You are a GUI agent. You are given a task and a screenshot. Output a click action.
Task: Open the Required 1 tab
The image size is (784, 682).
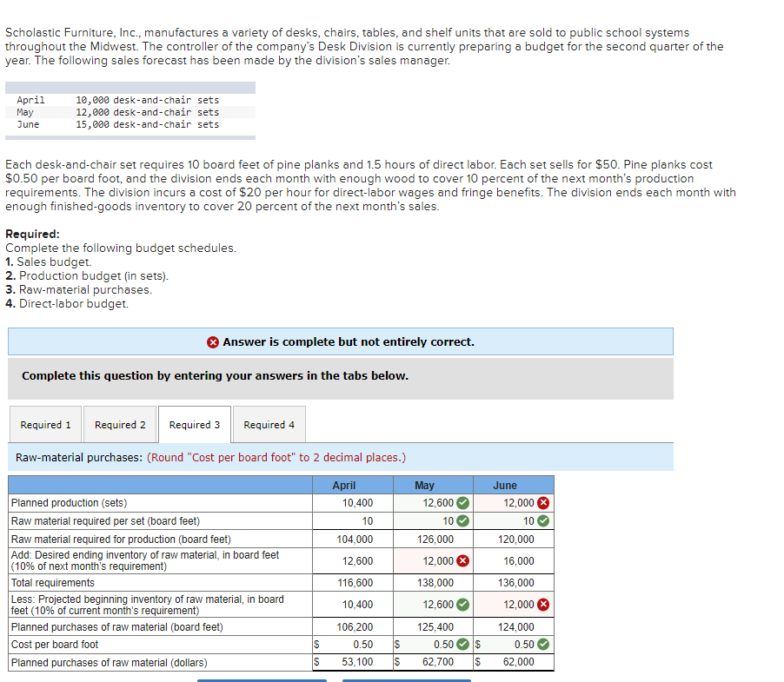click(45, 424)
